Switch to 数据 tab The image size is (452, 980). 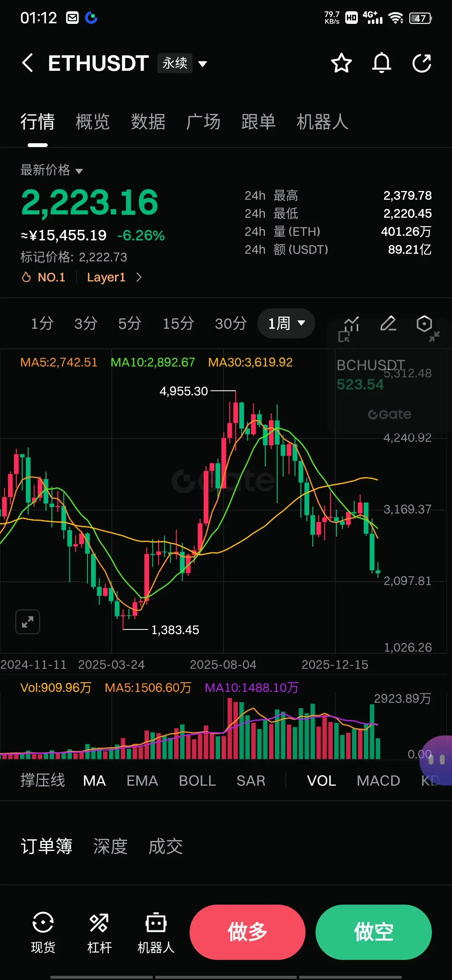click(x=148, y=122)
